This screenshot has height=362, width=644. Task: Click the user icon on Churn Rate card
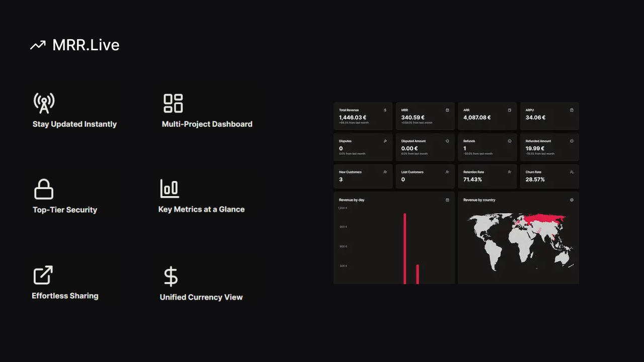572,172
